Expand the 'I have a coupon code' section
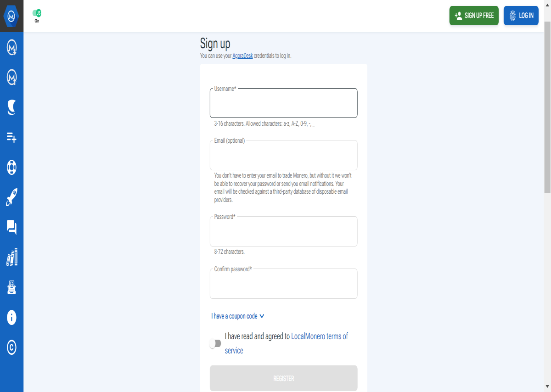 pyautogui.click(x=238, y=316)
